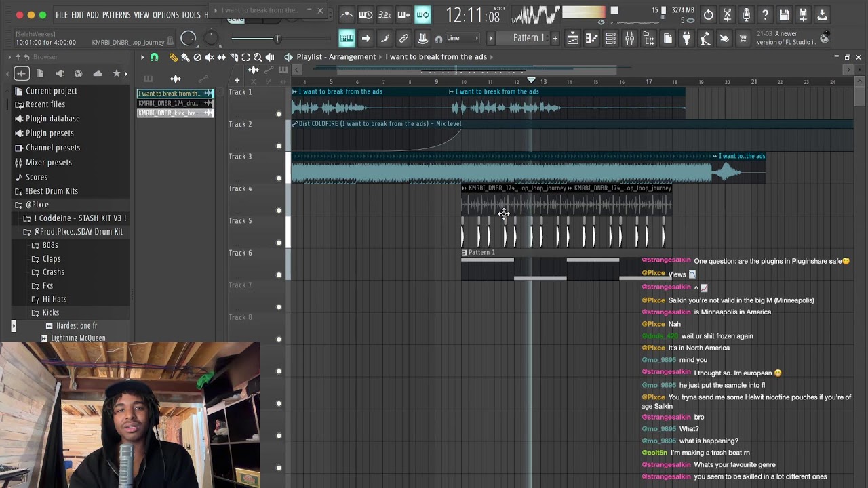This screenshot has height=488, width=868.
Task: Toggle typing keyboard to piano button
Action: pos(347,38)
